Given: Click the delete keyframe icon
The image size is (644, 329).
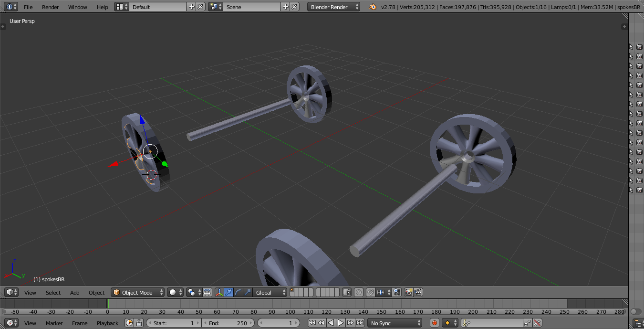Looking at the screenshot, I should coord(537,323).
